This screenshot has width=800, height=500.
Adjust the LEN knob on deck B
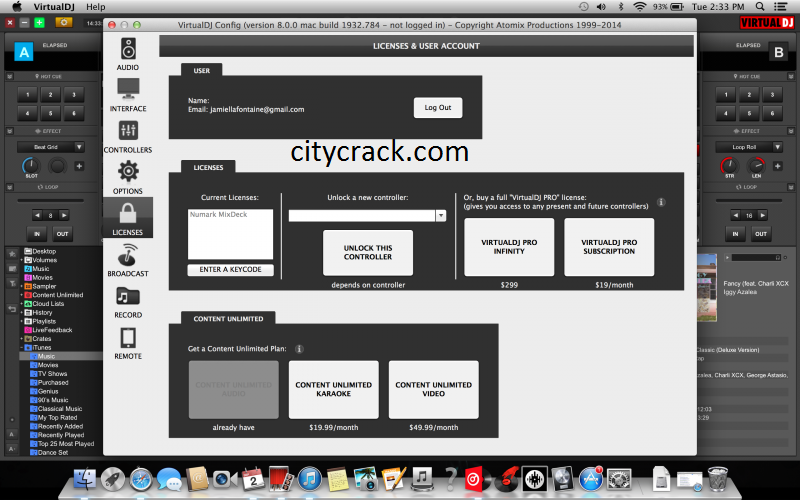coord(756,166)
